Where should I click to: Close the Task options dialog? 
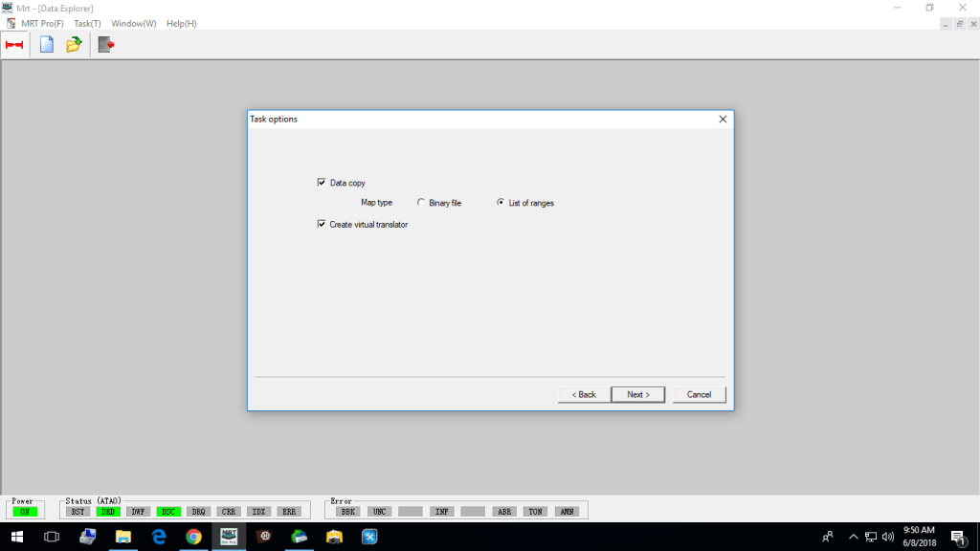[723, 120]
